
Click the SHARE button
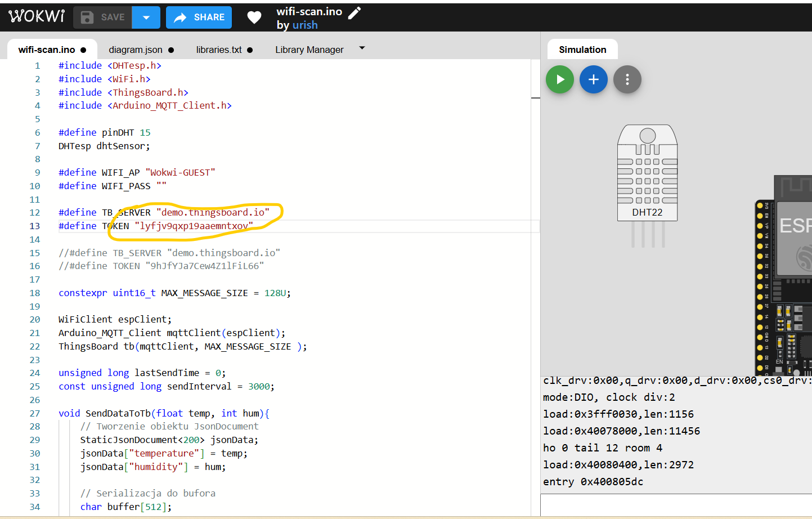point(199,17)
